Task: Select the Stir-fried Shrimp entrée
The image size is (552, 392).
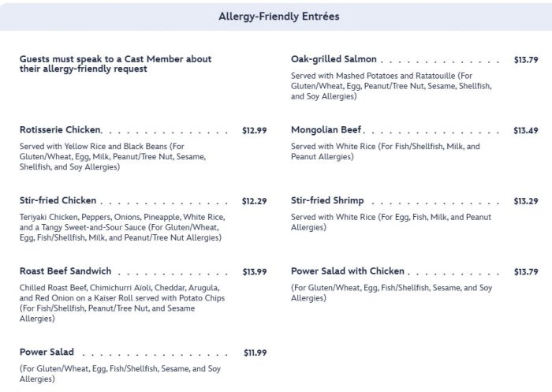Action: click(327, 201)
